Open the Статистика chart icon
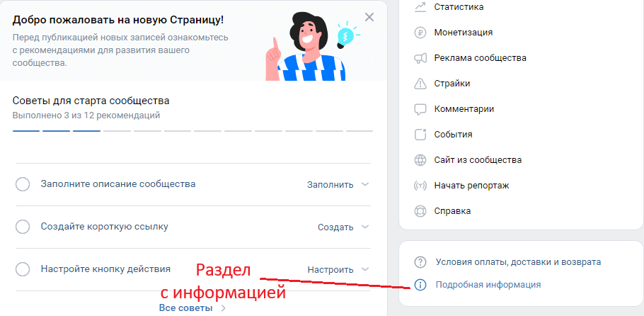Viewport: 644px width, 316px height. (x=420, y=7)
